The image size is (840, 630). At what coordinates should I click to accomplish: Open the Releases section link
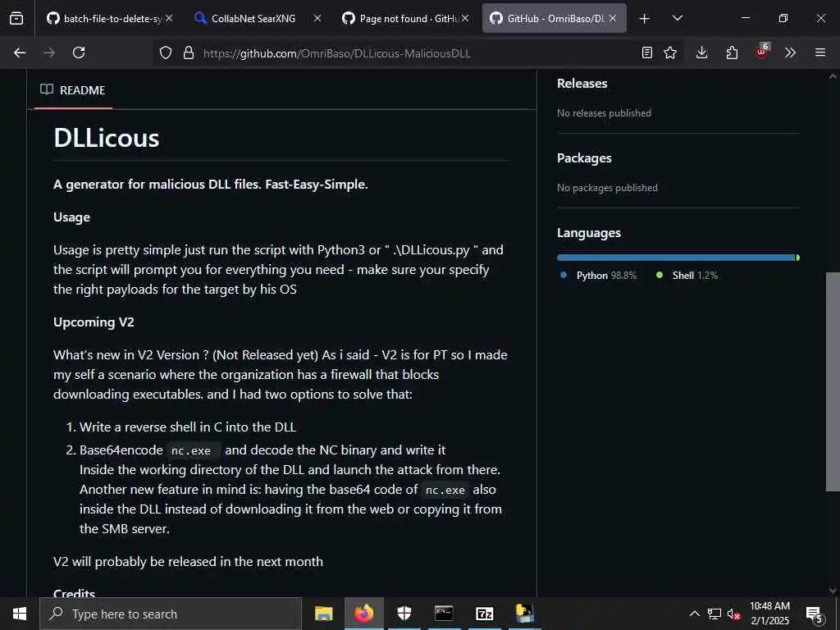[x=582, y=84]
